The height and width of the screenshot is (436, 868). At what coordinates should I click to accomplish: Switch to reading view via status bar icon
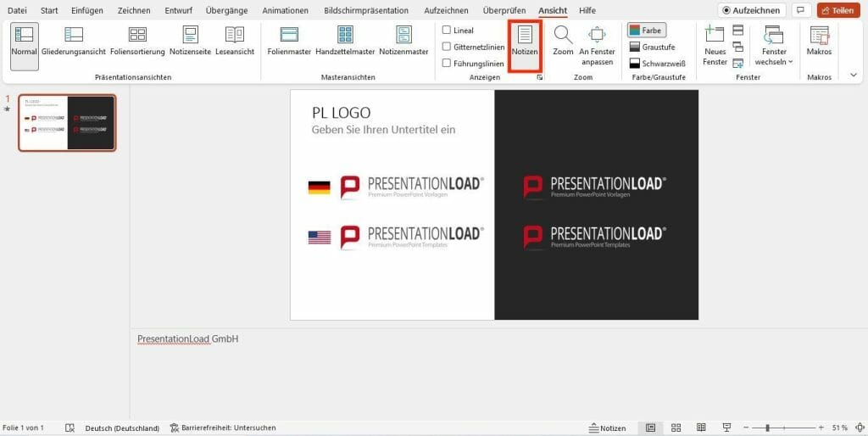point(701,428)
